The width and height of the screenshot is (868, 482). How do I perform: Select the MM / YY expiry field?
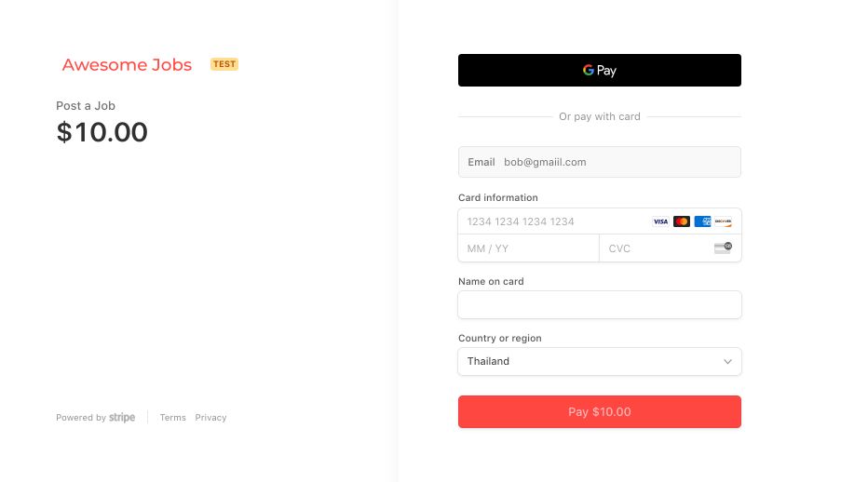pos(528,248)
